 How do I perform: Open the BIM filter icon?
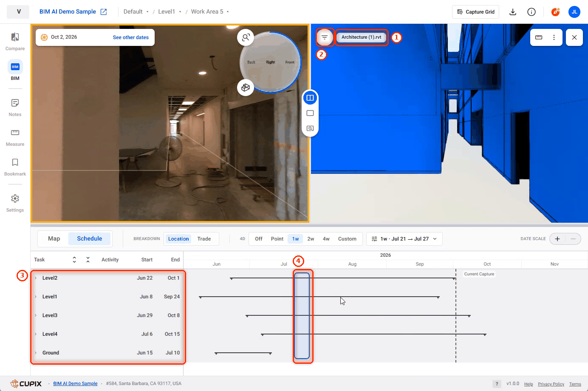(x=325, y=37)
